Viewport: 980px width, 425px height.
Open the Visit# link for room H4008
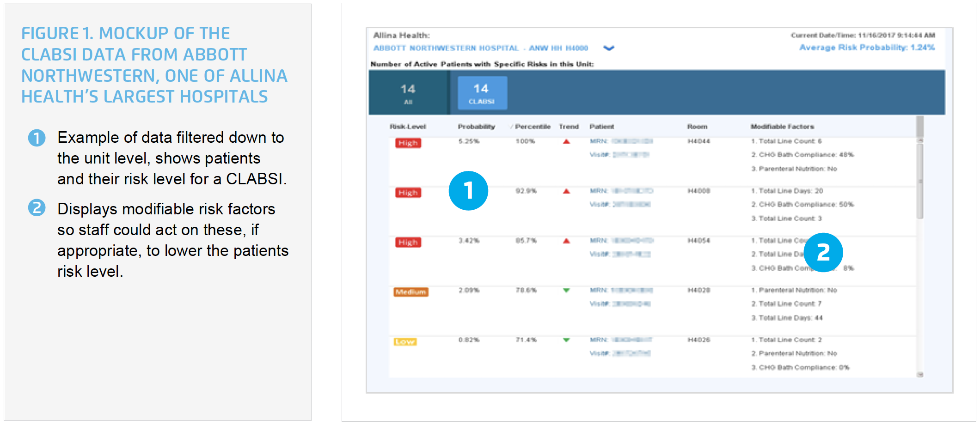[620, 204]
